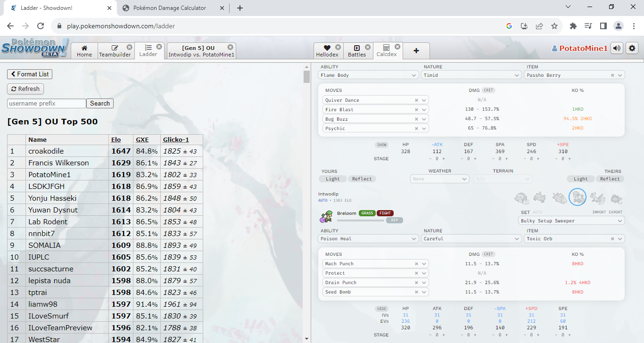
Task: Toggle THEIRS side Light Screen
Action: (x=580, y=179)
